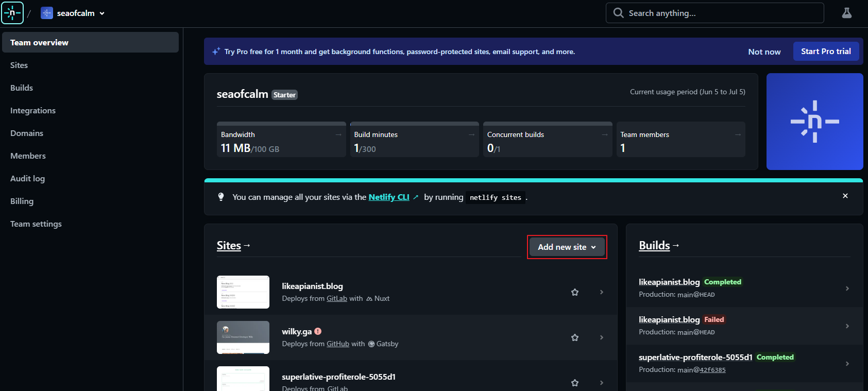Open Members page from sidebar
The width and height of the screenshot is (868, 391).
28,156
